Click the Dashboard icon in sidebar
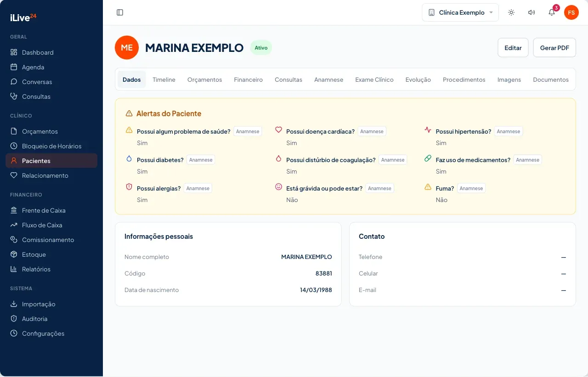Screen dimensions: 588x377 tap(14, 52)
